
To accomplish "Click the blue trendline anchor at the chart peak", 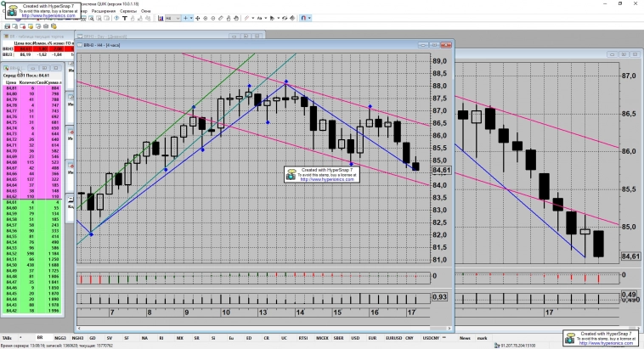I will click(286, 82).
